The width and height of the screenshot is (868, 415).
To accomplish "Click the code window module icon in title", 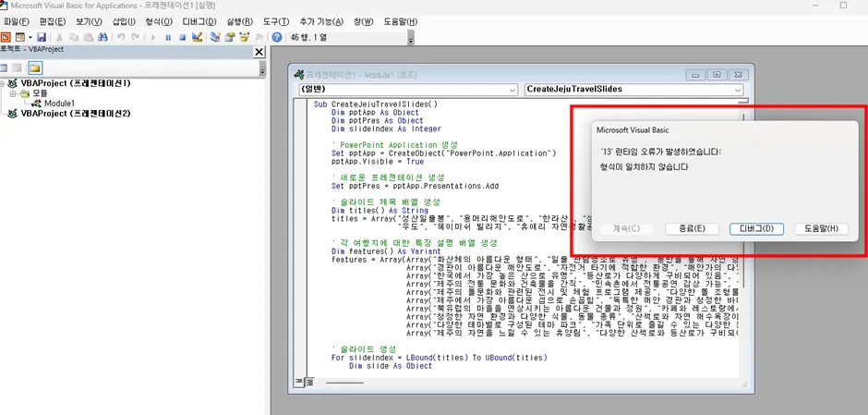I will (x=298, y=74).
